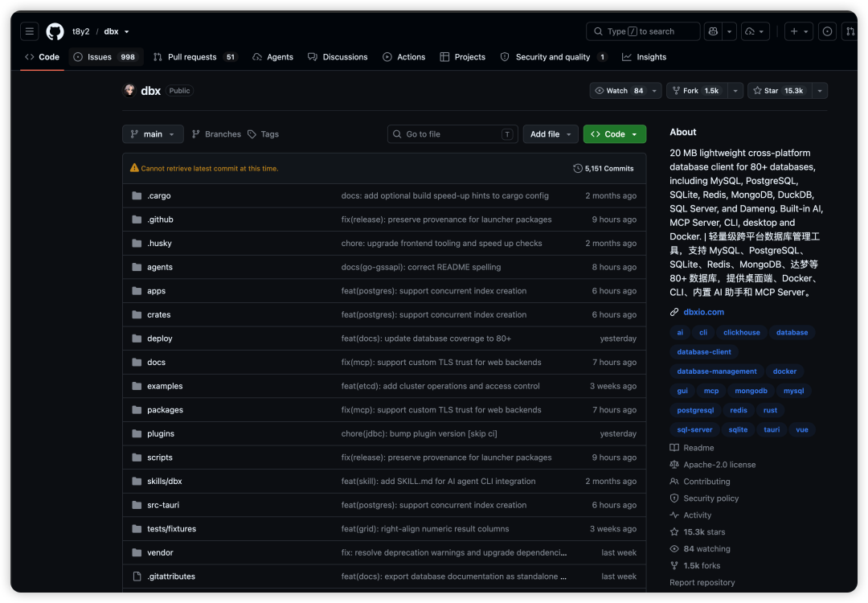Expand the Copilot dropdown arrow
868x603 pixels.
[x=730, y=31]
